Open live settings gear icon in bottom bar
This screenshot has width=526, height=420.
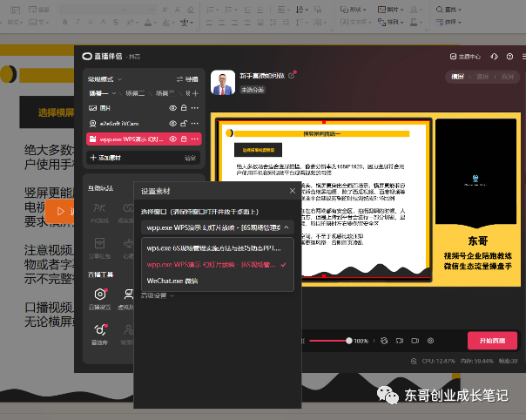431,341
